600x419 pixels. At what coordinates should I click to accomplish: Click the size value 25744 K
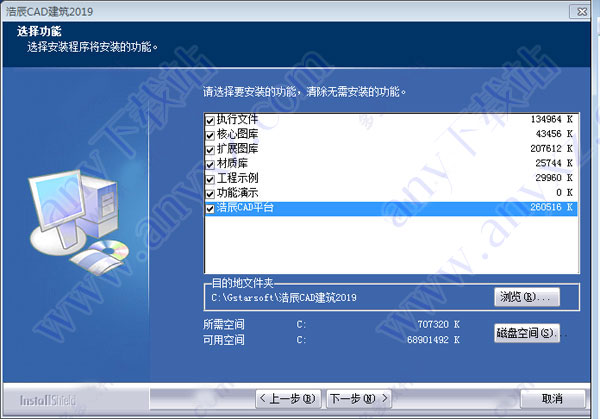click(x=554, y=163)
